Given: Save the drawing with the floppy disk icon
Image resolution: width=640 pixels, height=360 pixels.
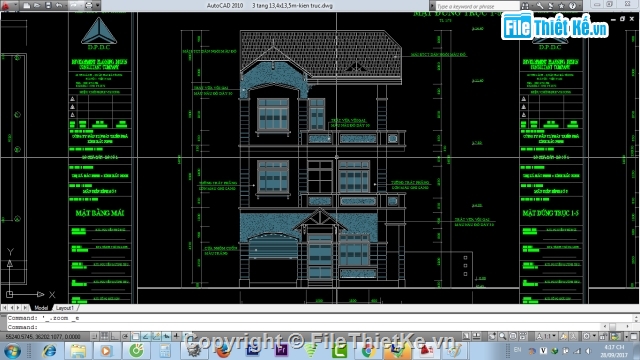Looking at the screenshot, I should click(48, 5).
